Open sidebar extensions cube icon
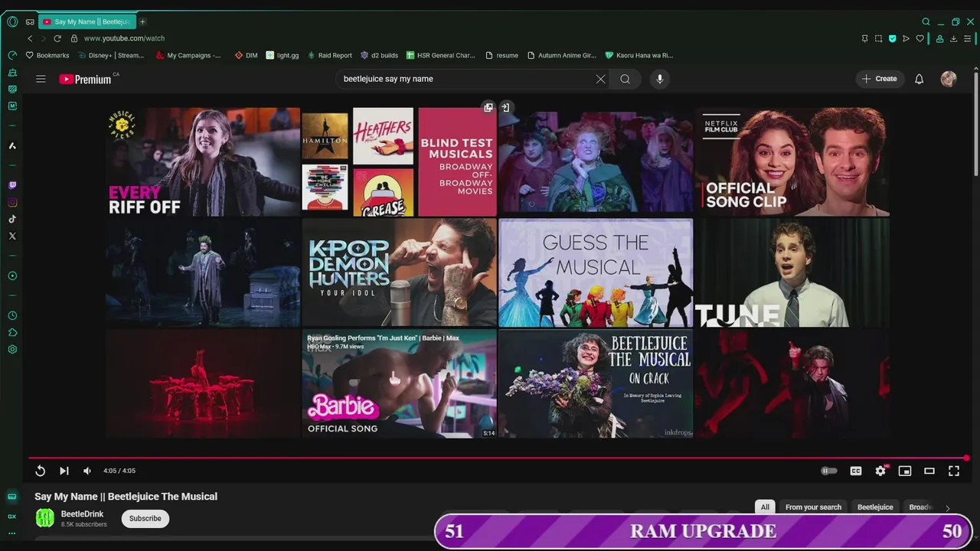This screenshot has width=980, height=551. coord(12,332)
